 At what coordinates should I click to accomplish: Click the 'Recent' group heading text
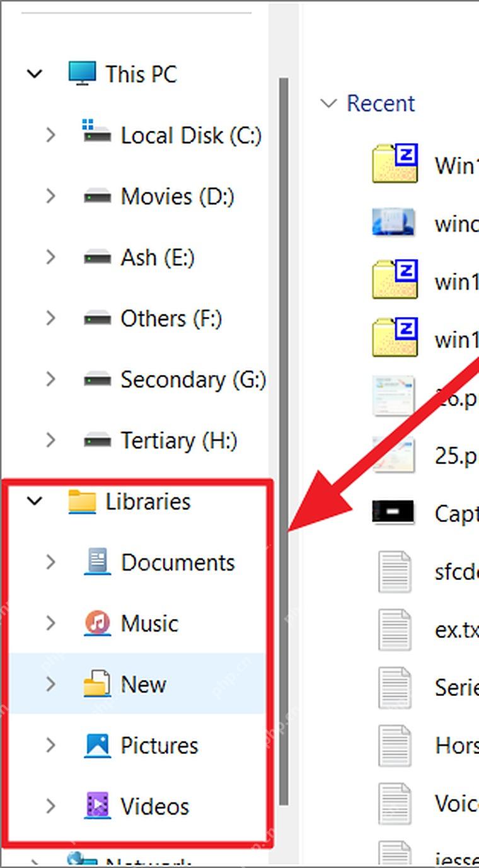381,103
